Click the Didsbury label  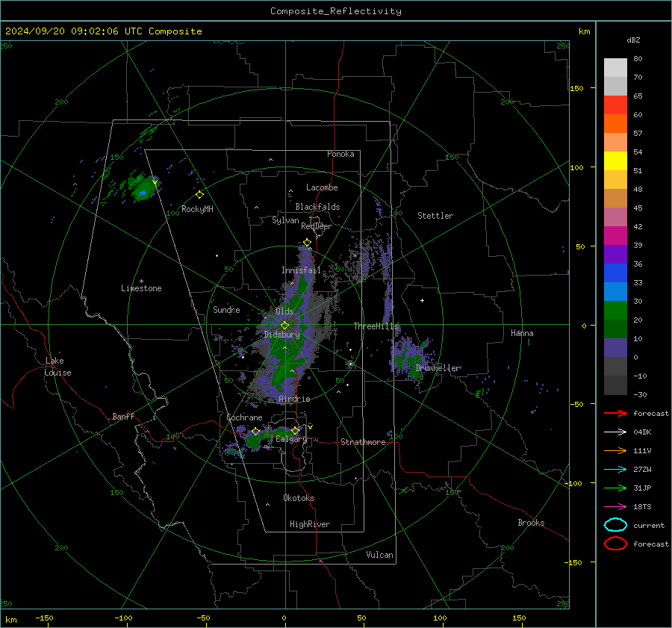[281, 335]
